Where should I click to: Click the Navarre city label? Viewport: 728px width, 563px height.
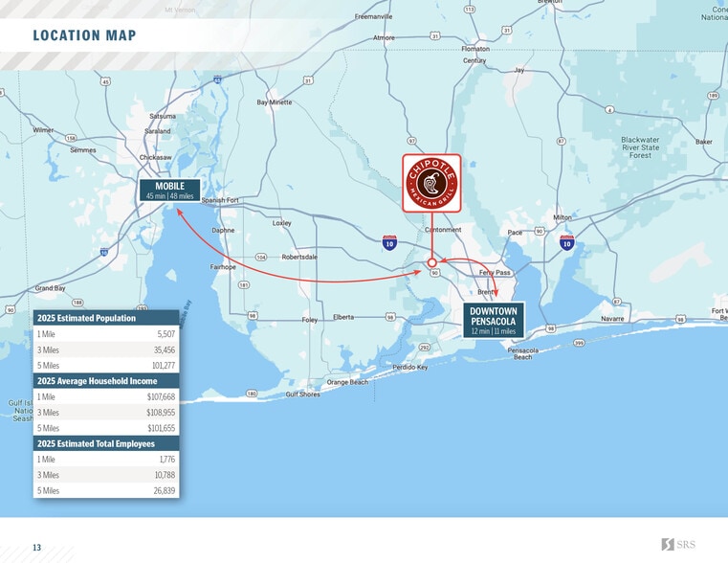click(612, 318)
